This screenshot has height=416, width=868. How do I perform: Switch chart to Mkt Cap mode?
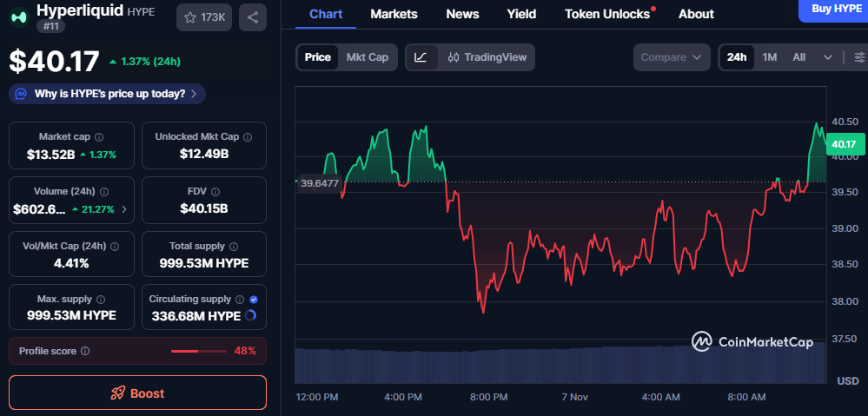[x=367, y=57]
